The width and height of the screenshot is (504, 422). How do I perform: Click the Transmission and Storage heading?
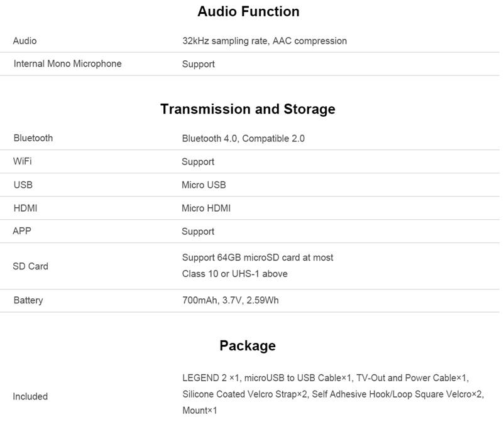tap(248, 109)
